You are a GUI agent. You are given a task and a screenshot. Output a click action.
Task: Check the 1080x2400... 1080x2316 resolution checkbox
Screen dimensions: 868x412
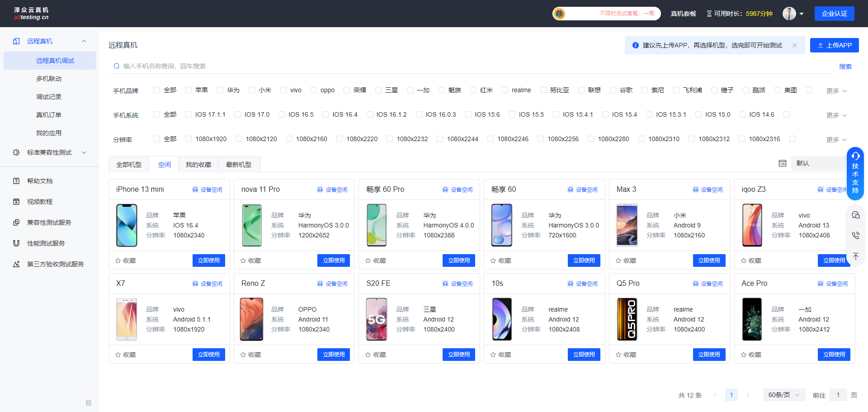click(x=742, y=139)
